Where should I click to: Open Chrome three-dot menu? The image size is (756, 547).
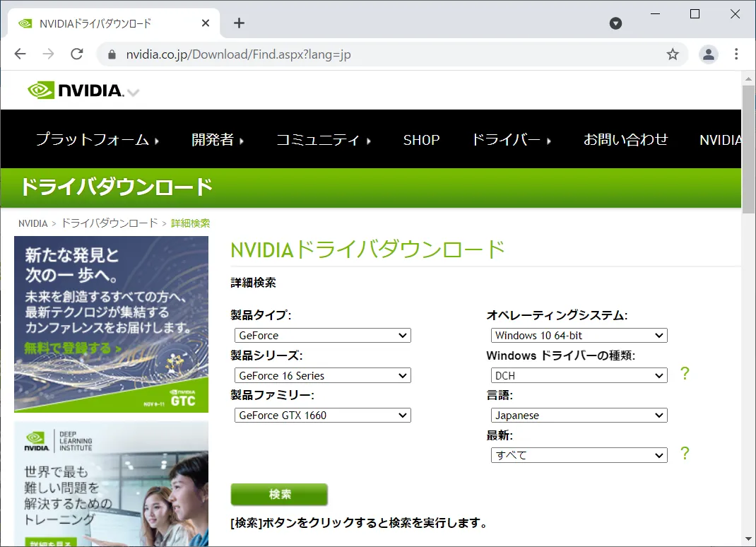(736, 54)
